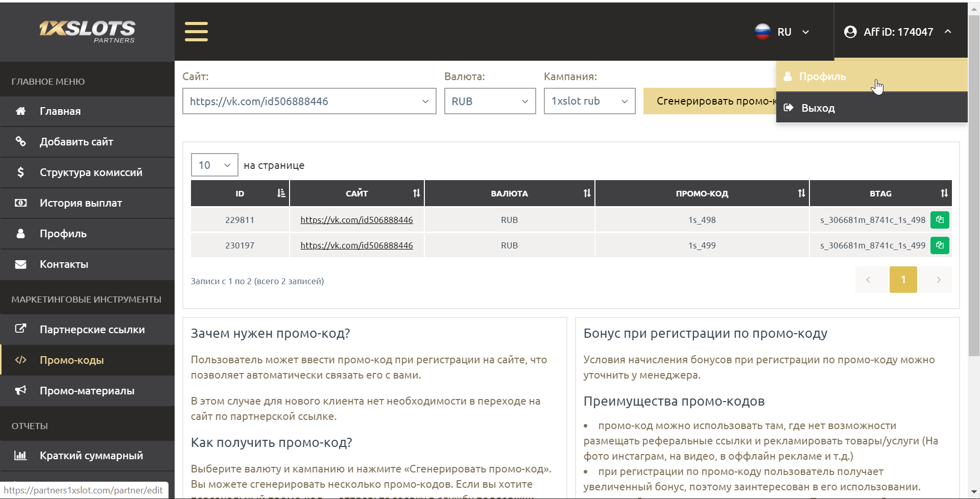Expand the Кампания 1xslot rub dropdown
Image resolution: width=980 pixels, height=499 pixels.
589,101
